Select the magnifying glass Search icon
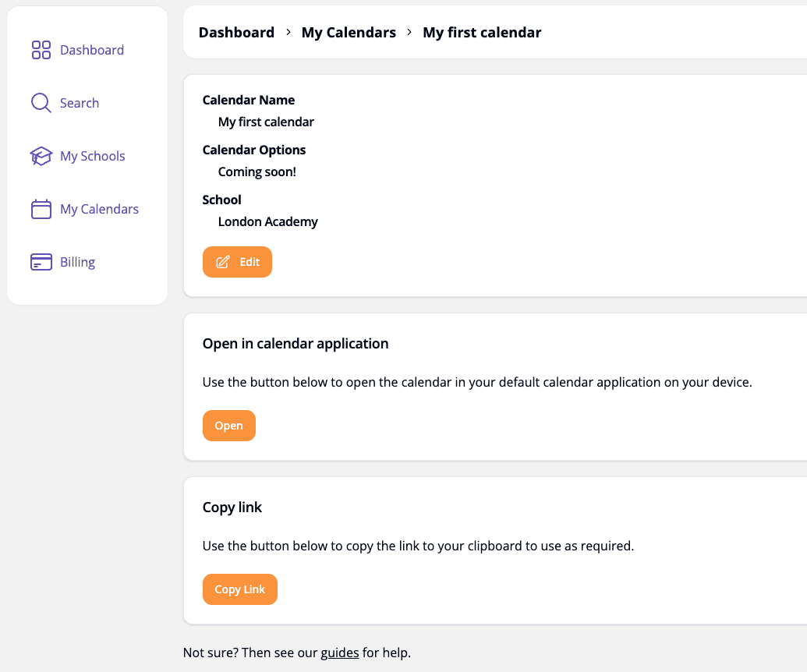 (x=41, y=102)
